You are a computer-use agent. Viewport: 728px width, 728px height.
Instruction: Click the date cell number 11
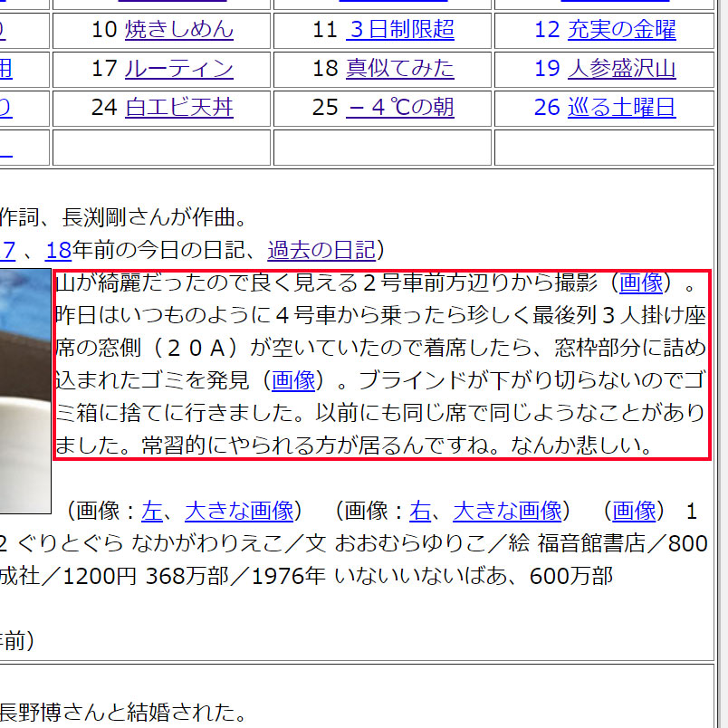click(x=324, y=30)
